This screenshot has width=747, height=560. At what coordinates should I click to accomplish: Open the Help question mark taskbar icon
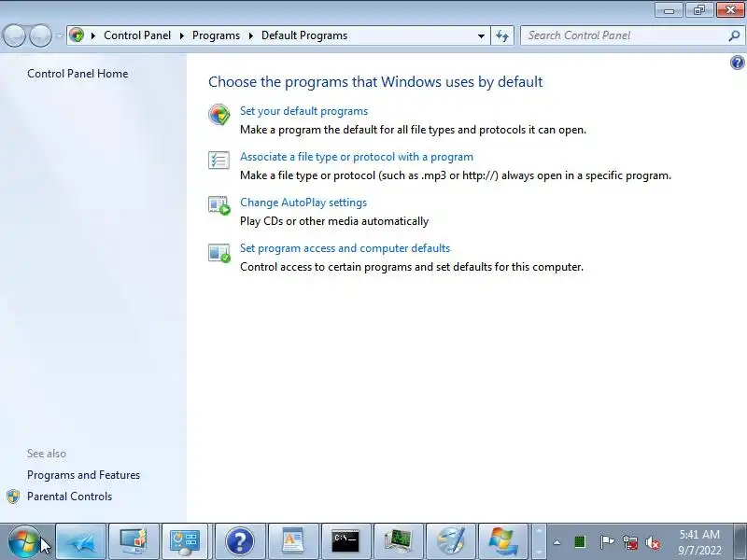tap(240, 541)
